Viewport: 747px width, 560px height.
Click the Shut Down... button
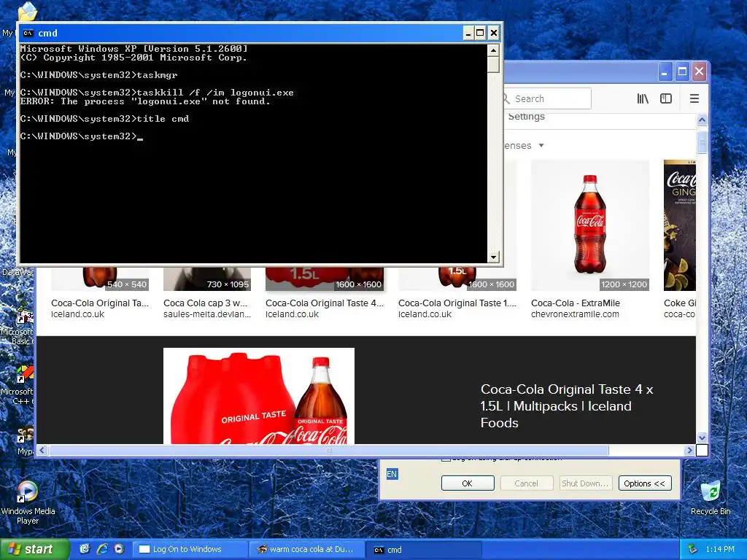(585, 483)
